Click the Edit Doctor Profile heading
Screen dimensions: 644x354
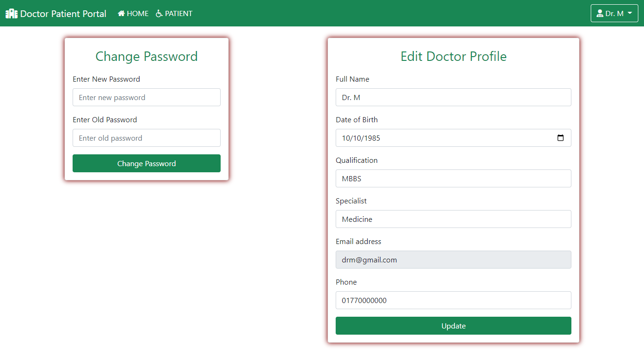(454, 57)
